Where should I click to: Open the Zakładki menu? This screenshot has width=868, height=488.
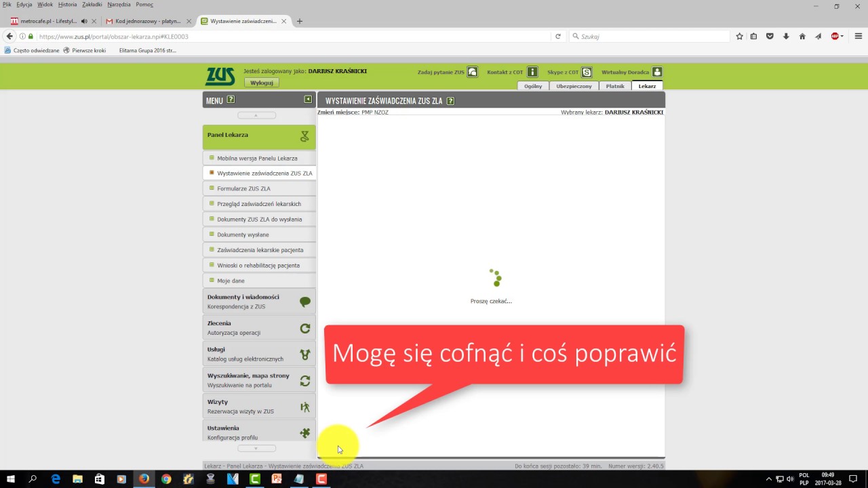point(92,5)
